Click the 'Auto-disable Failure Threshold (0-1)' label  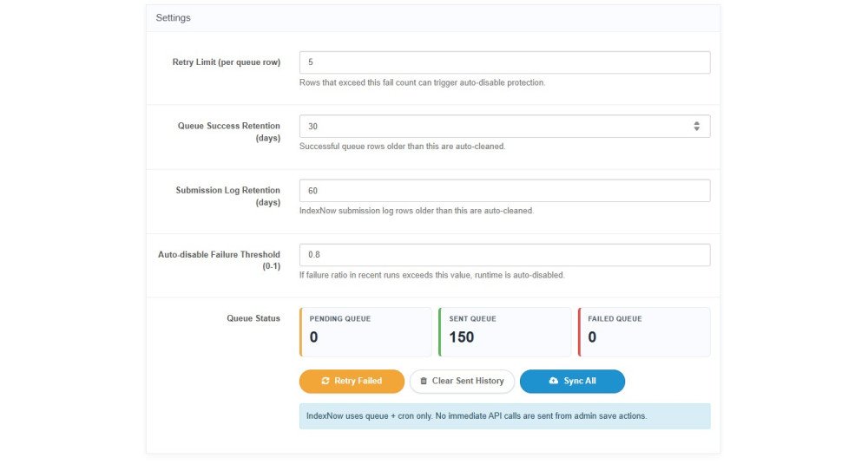pyautogui.click(x=220, y=260)
